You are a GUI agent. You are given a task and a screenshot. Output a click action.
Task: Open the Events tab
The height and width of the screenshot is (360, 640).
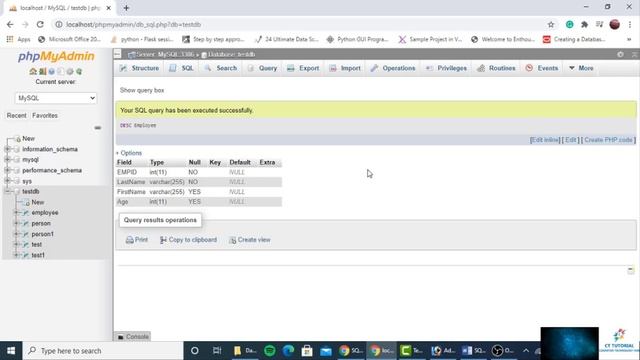(x=542, y=68)
